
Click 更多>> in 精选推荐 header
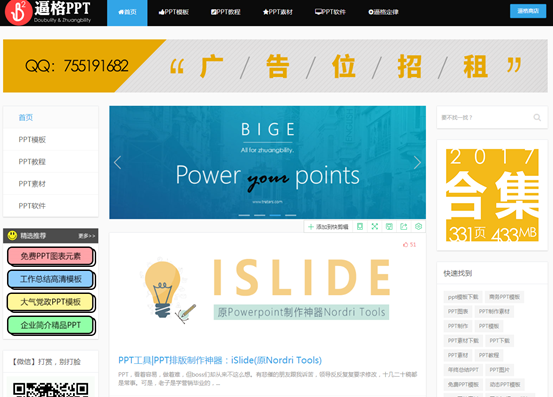coord(87,236)
